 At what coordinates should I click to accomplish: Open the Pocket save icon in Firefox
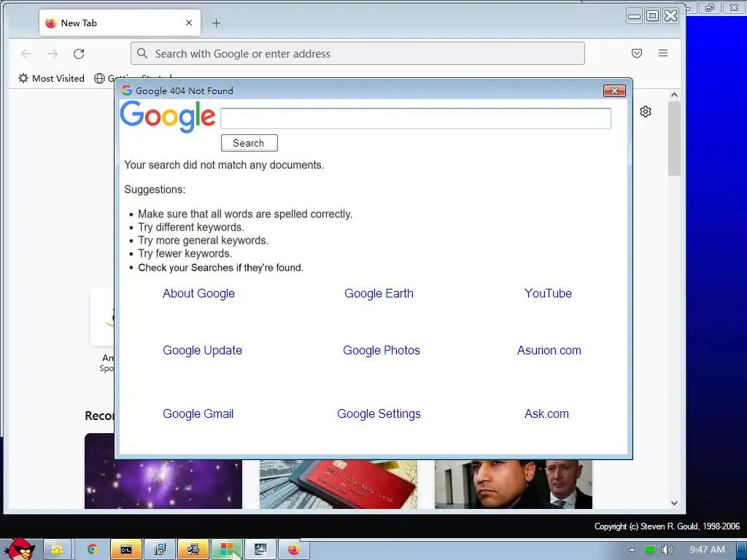coord(637,52)
